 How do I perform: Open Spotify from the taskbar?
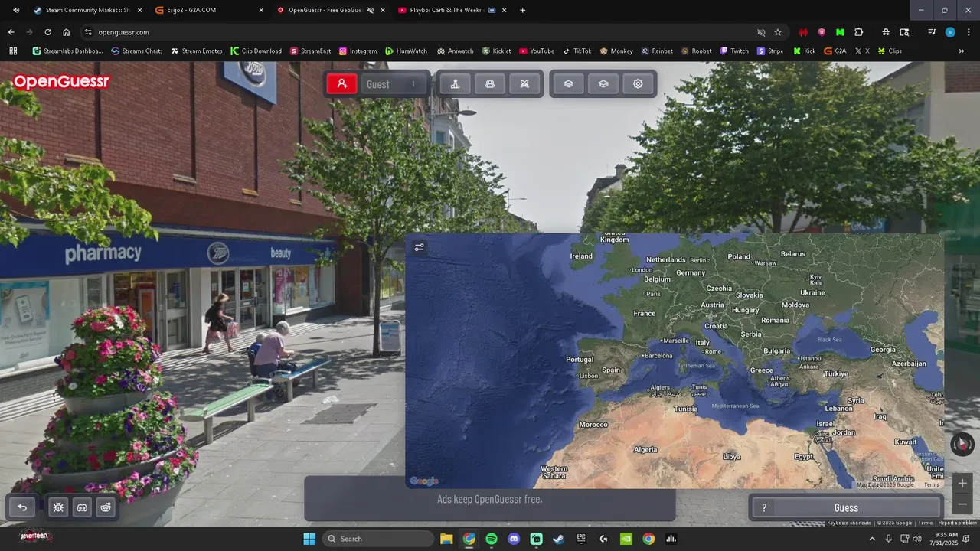point(492,539)
